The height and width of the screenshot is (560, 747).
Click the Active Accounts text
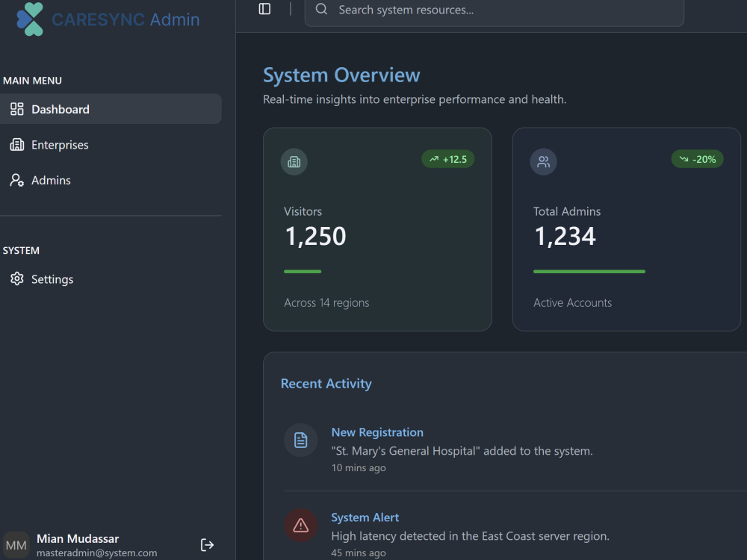point(573,303)
